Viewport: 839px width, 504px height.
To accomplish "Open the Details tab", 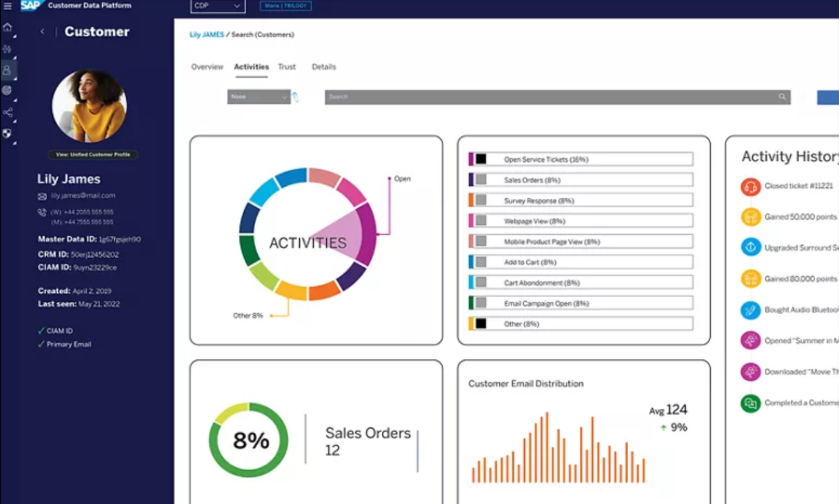I will 324,67.
